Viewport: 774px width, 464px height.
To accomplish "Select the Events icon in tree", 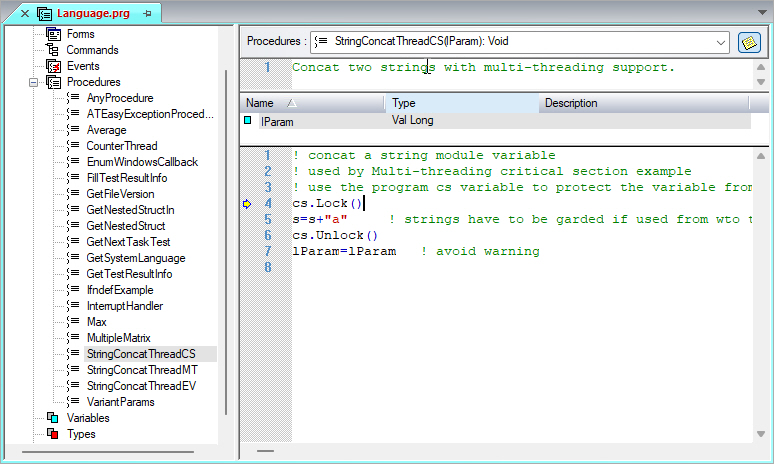I will 53,66.
